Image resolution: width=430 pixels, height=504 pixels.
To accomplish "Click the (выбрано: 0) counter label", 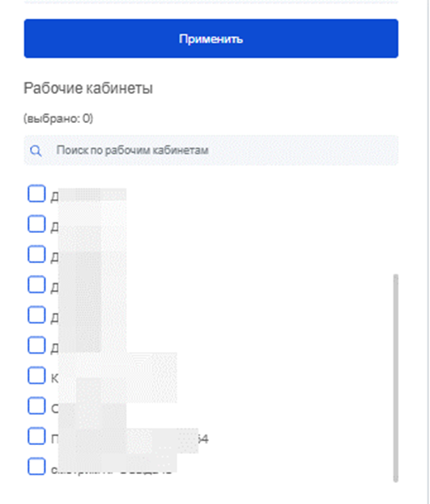I will [x=58, y=119].
